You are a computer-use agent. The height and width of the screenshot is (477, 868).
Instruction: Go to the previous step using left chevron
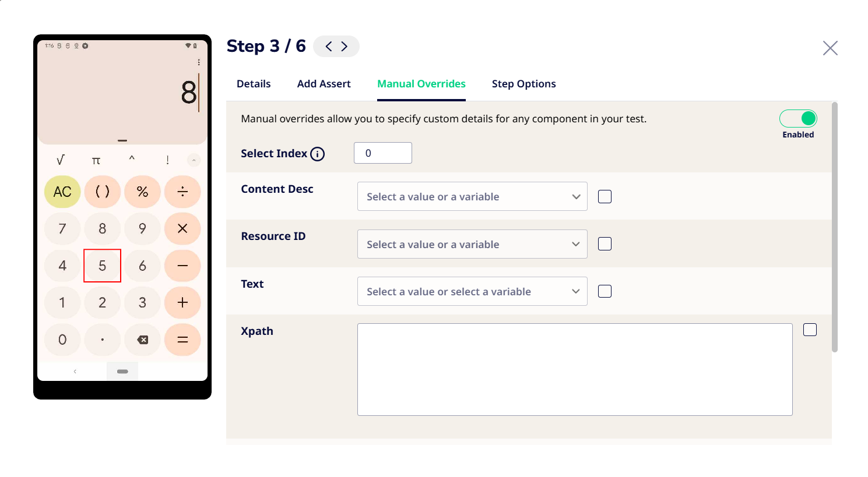click(329, 47)
